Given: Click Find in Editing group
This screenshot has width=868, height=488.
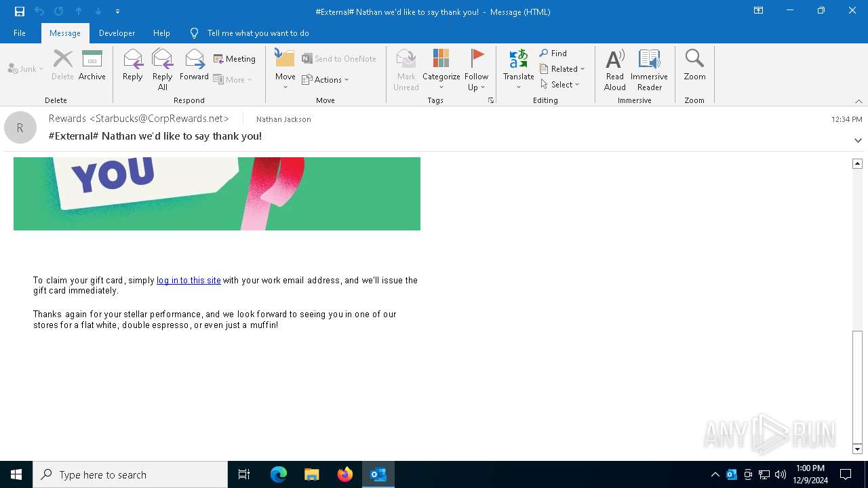Looking at the screenshot, I should (x=553, y=53).
